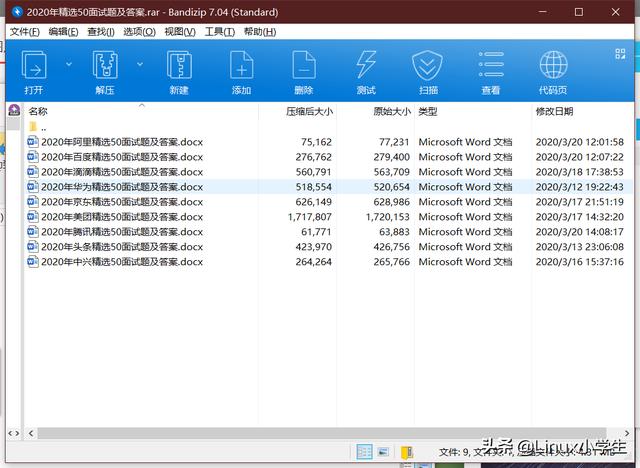Click the Test (测试) lightning icon

pos(366,65)
